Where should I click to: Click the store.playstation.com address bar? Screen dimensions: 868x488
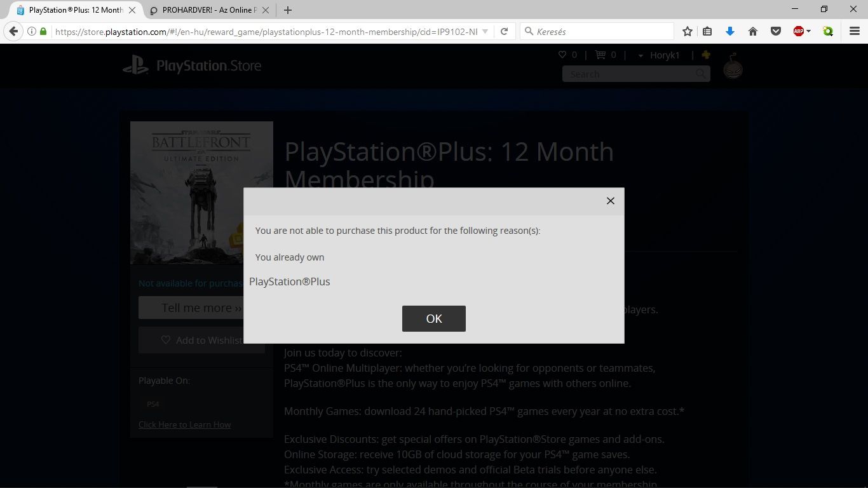pos(266,31)
